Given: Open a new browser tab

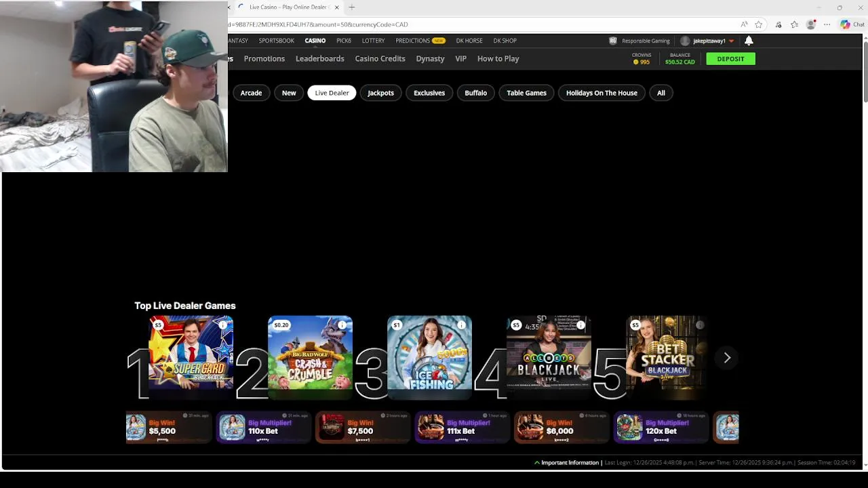Looking at the screenshot, I should (x=351, y=7).
